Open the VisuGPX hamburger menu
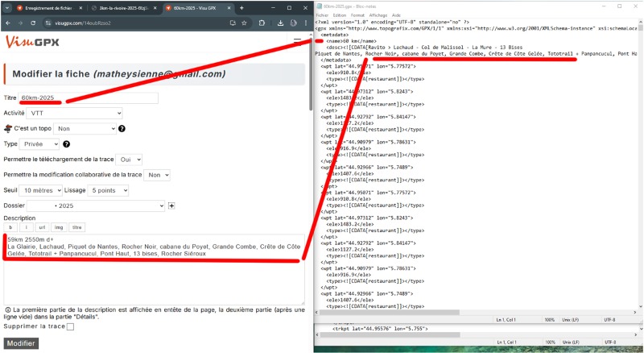 (297, 42)
